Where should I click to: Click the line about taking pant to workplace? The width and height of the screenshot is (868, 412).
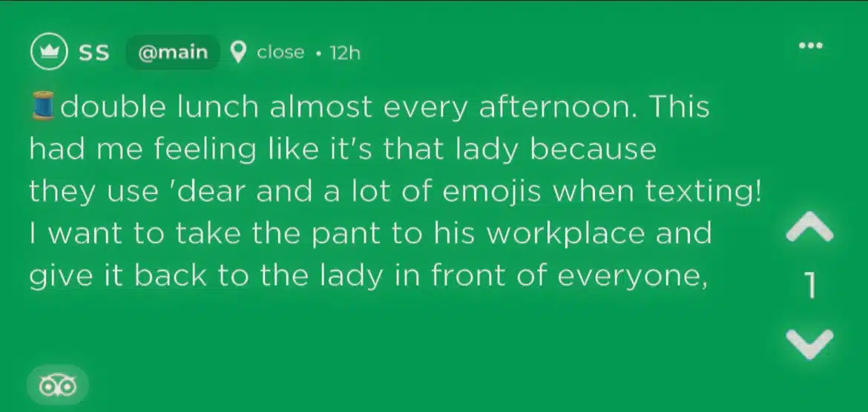pos(370,234)
